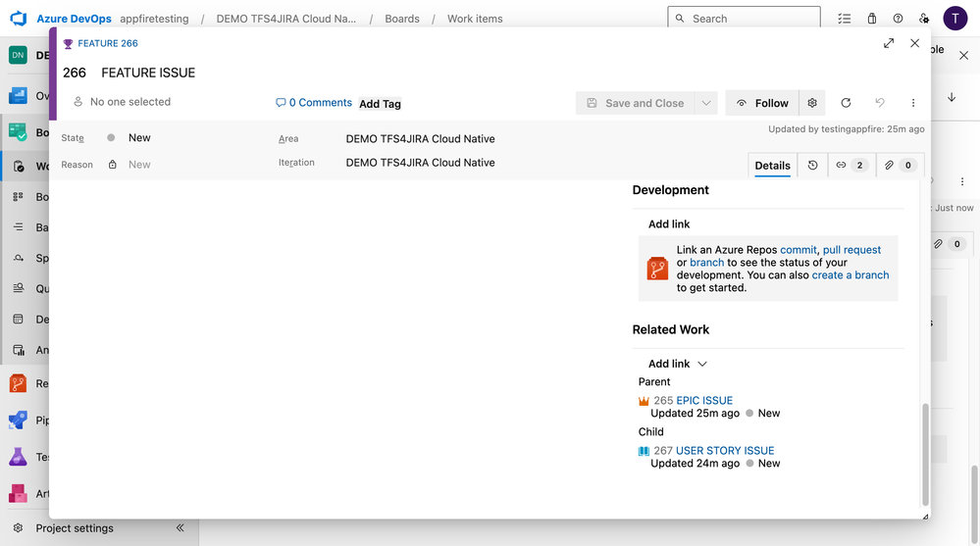Open the user settings icon in header
Image resolution: width=980 pixels, height=546 pixels.
coord(924,19)
